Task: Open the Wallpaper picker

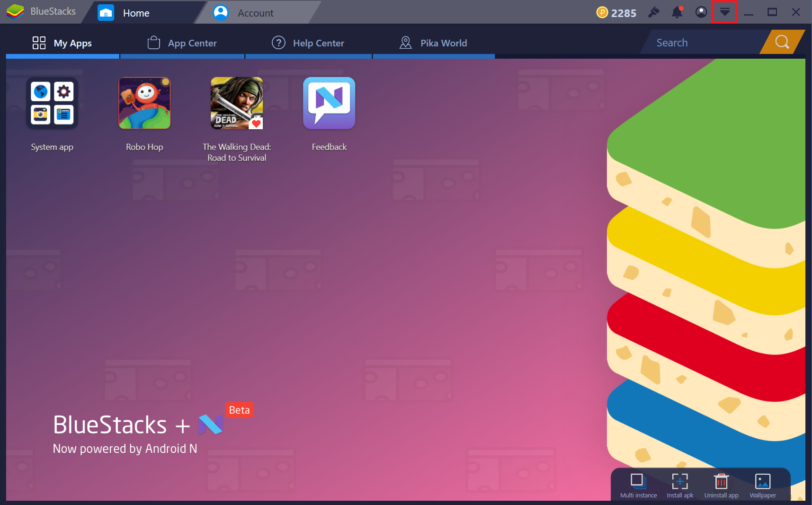Action: coord(763,481)
